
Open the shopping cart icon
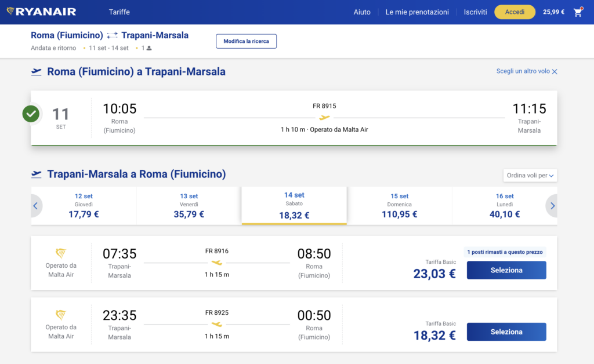pyautogui.click(x=578, y=12)
